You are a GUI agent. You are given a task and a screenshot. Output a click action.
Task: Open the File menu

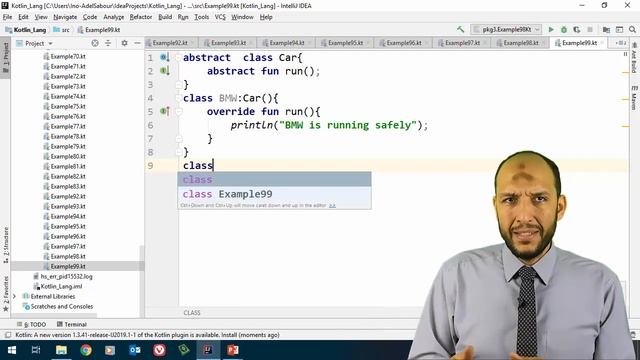8,17
